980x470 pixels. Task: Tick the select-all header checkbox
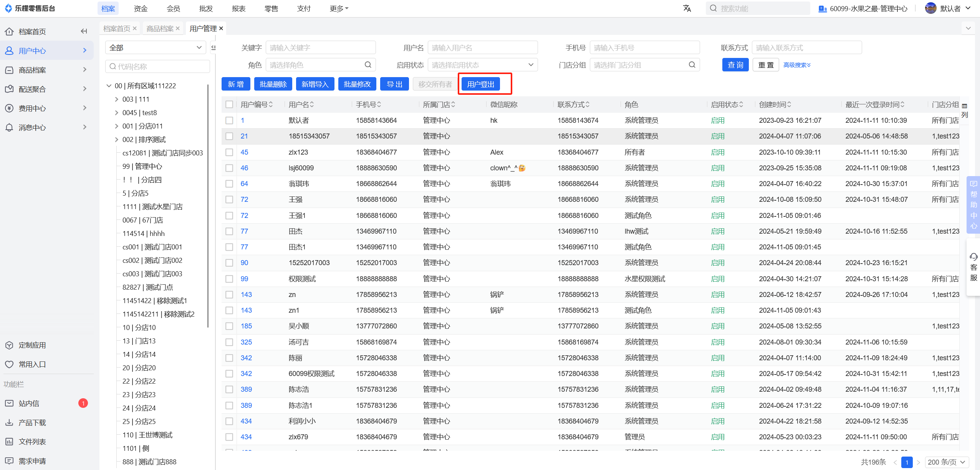(x=229, y=104)
